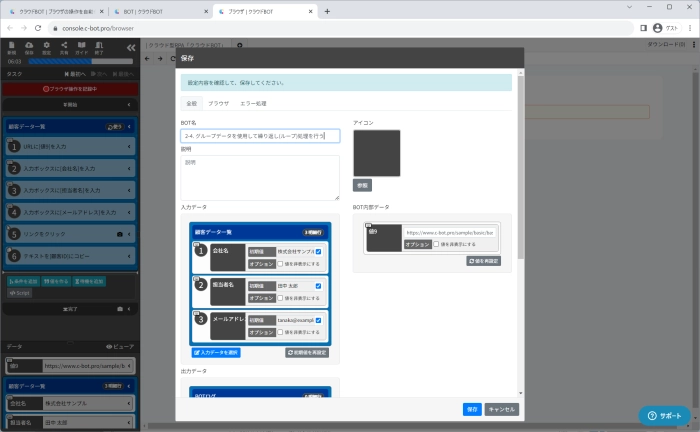Switch to the ブラウザ tab in the save dialog
Screen dimensions: 700x432
tap(218, 103)
